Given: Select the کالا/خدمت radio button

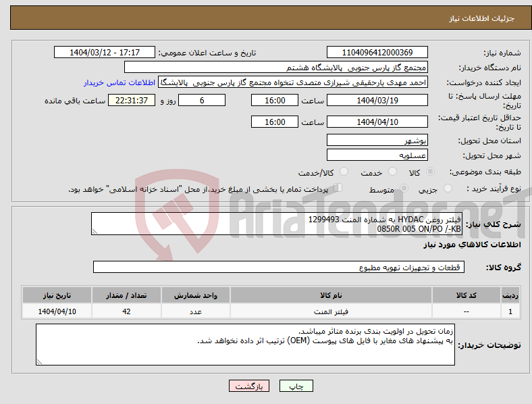Looking at the screenshot, I should click(344, 172).
